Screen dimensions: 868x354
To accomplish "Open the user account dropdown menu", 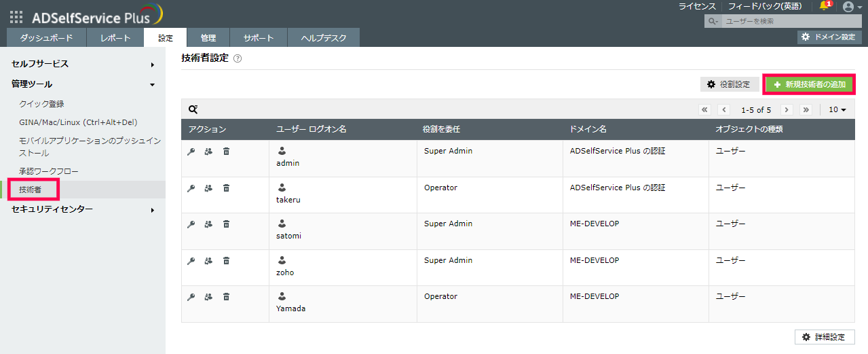I will pyautogui.click(x=852, y=7).
